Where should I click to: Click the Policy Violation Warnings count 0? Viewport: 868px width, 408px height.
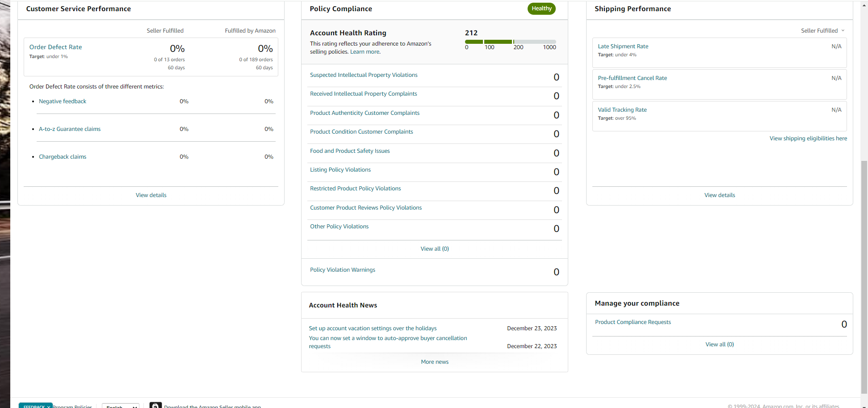[x=556, y=272]
